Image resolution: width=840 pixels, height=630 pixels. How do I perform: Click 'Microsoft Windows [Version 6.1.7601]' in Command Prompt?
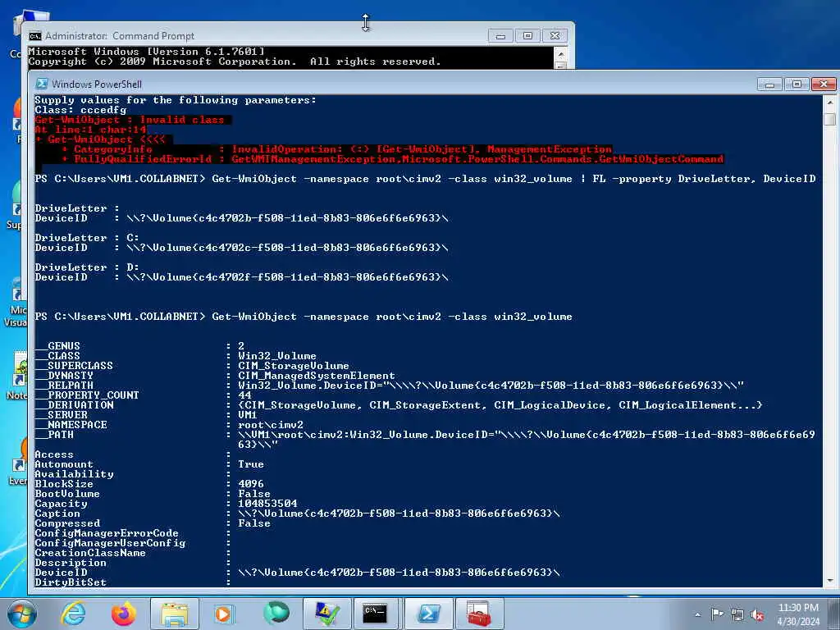tap(146, 52)
